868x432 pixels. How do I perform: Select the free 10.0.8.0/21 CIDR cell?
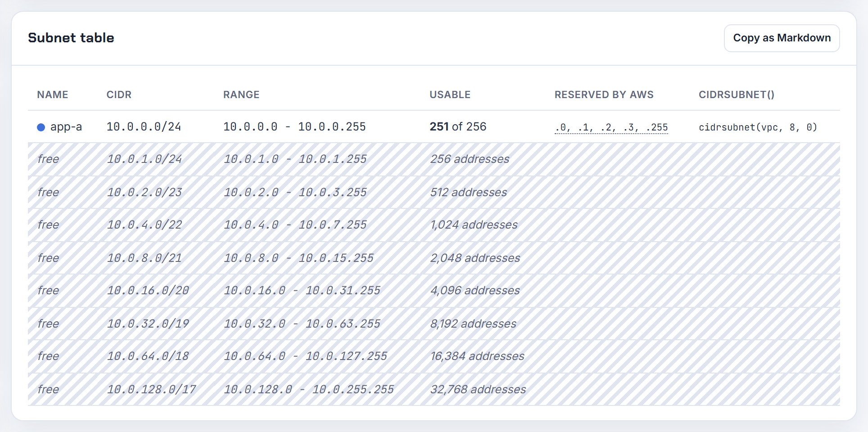[x=144, y=258]
